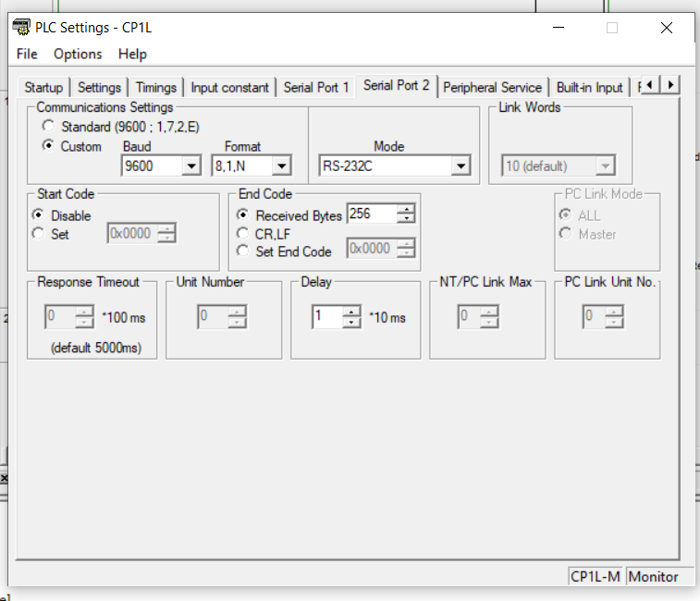Screen dimensions: 700x601
Task: Click the CP1L-M status bar entry
Action: [x=596, y=576]
